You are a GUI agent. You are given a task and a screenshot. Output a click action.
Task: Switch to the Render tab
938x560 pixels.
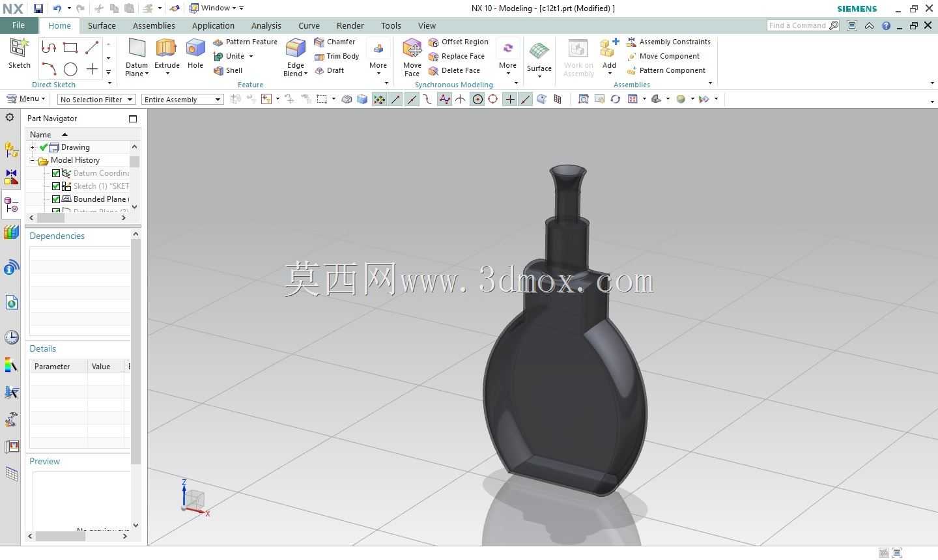(350, 25)
